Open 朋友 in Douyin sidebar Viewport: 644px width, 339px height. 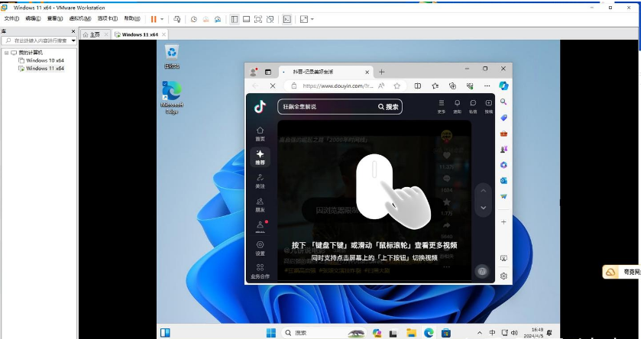pyautogui.click(x=260, y=205)
